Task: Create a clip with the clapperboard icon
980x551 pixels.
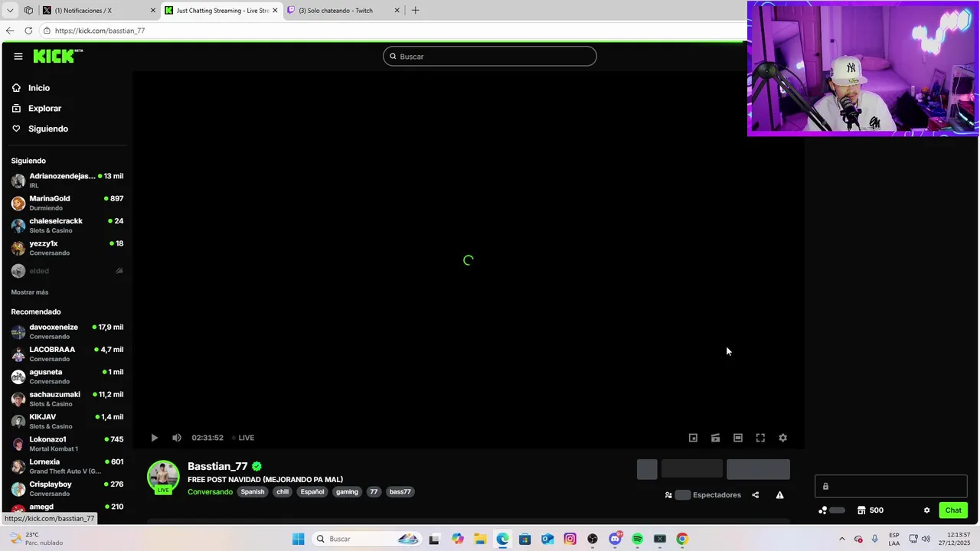Action: coord(715,438)
